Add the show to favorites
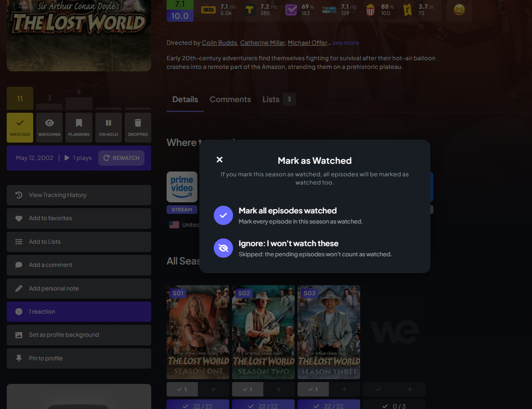This screenshot has height=409, width=532. click(x=78, y=218)
